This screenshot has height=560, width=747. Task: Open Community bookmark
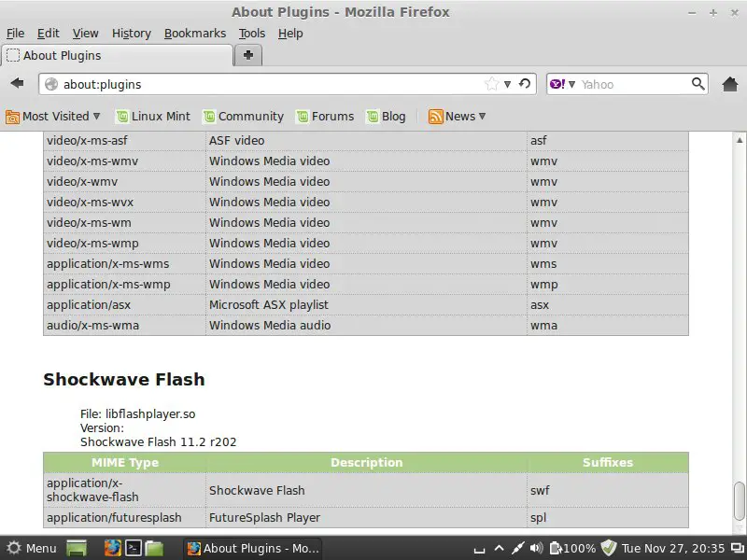click(244, 116)
